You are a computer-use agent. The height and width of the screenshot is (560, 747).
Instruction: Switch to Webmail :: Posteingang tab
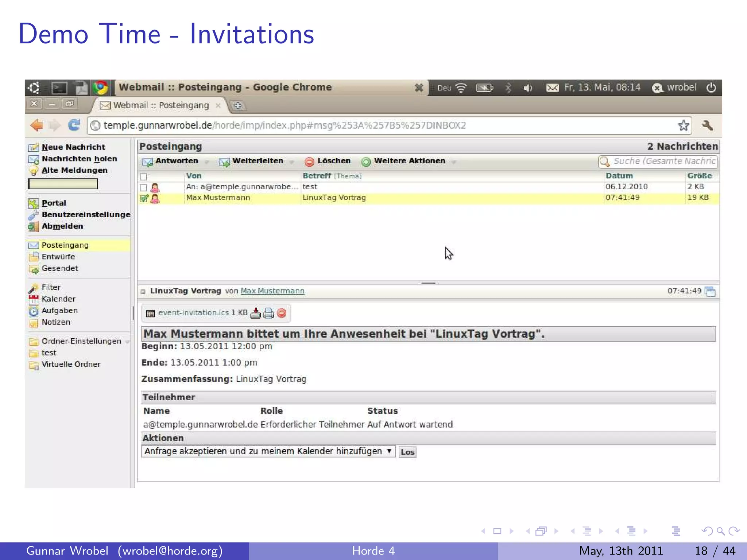(160, 105)
